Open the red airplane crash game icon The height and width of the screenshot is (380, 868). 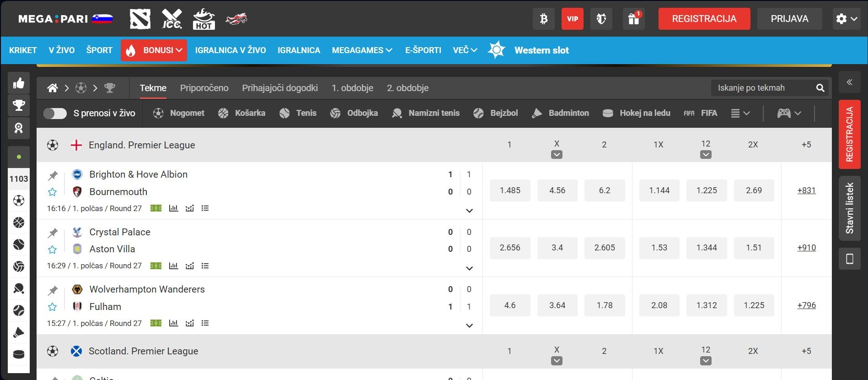pyautogui.click(x=236, y=19)
